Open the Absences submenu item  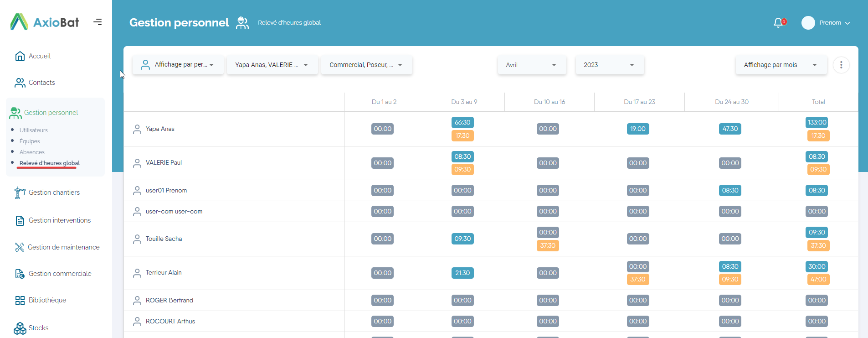(x=32, y=152)
